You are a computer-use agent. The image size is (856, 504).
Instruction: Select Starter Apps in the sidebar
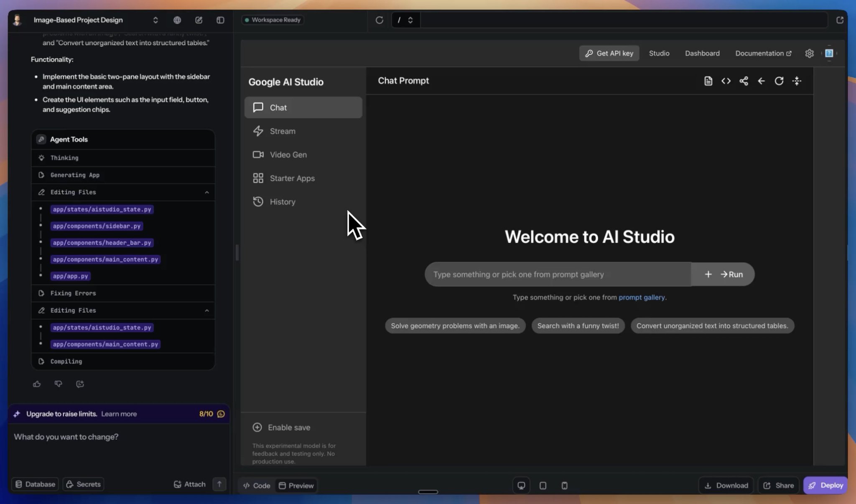pos(303,178)
